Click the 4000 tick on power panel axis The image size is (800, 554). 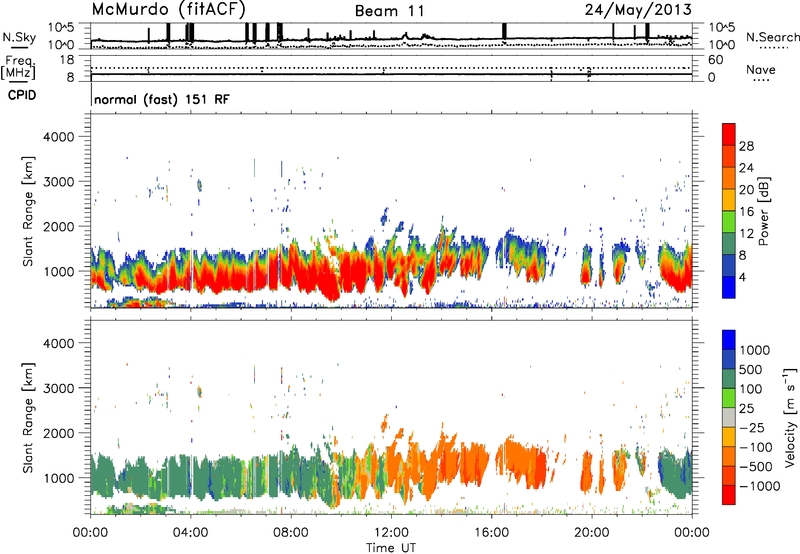[59, 137]
